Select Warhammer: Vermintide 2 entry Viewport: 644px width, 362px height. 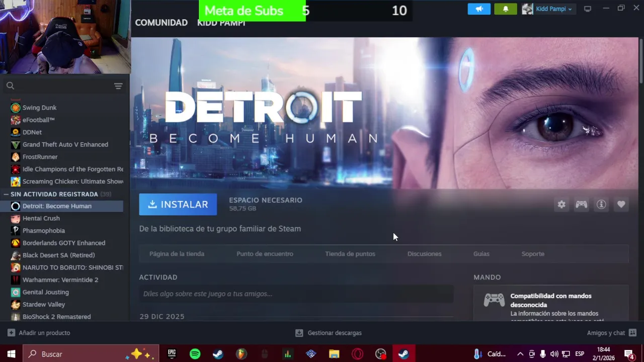[60, 280]
